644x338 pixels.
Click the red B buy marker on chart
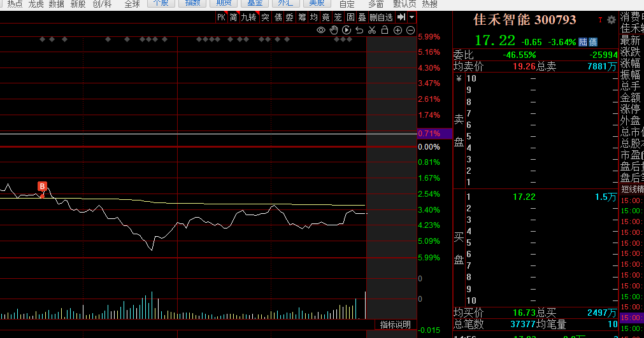coord(43,187)
